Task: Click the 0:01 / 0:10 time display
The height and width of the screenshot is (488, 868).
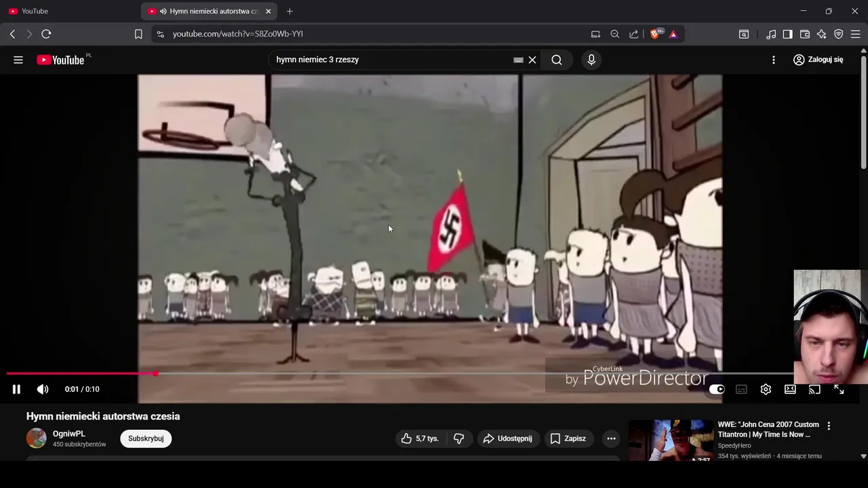Action: click(82, 389)
